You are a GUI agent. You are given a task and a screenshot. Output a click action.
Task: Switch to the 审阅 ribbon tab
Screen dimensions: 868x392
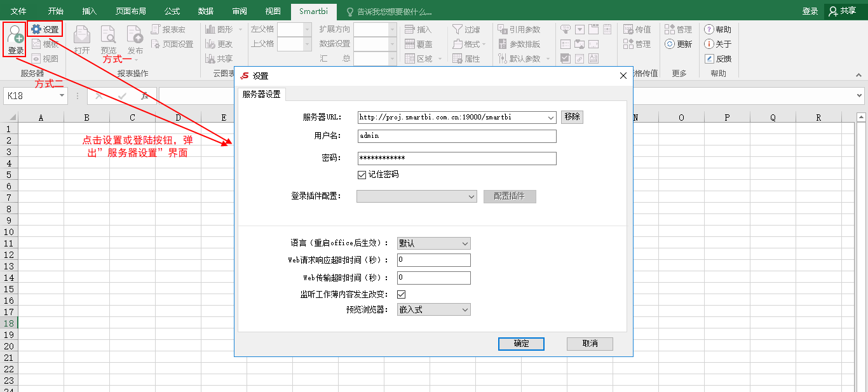coord(240,11)
